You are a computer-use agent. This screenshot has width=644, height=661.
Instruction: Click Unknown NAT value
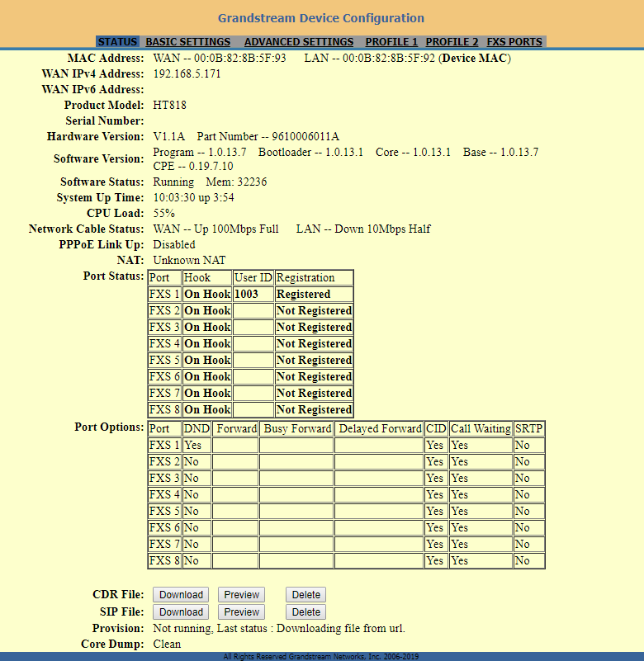[189, 260]
